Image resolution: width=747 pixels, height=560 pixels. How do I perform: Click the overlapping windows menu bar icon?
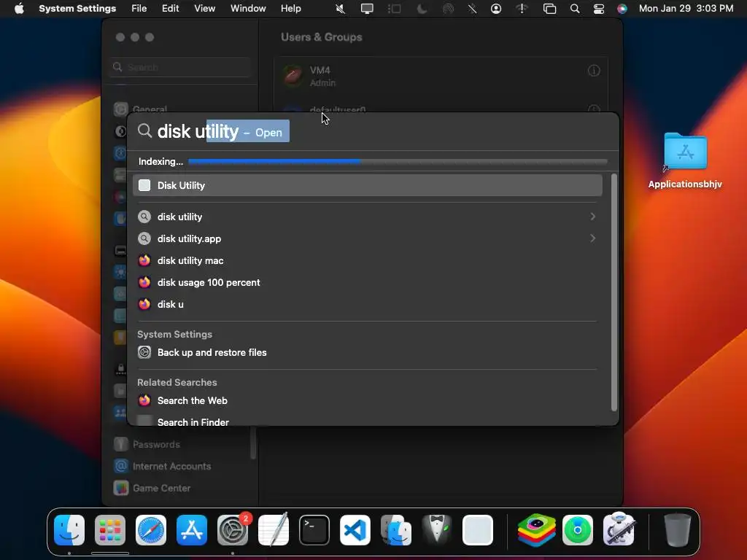(x=549, y=9)
